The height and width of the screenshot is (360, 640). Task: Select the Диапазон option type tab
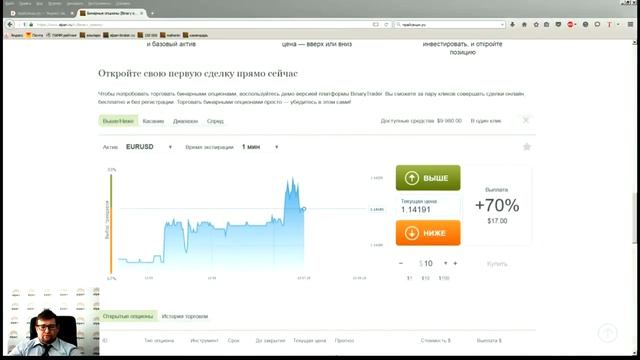point(185,121)
